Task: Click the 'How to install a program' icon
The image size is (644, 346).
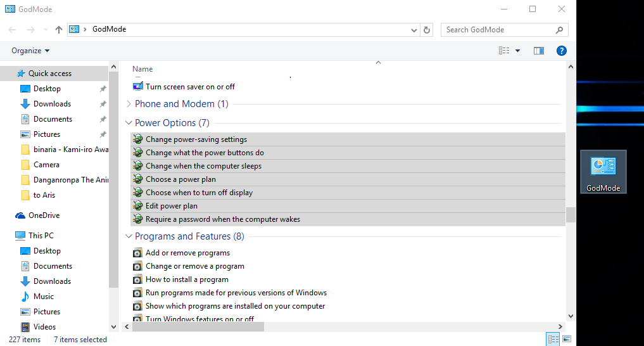Action: [x=137, y=279]
